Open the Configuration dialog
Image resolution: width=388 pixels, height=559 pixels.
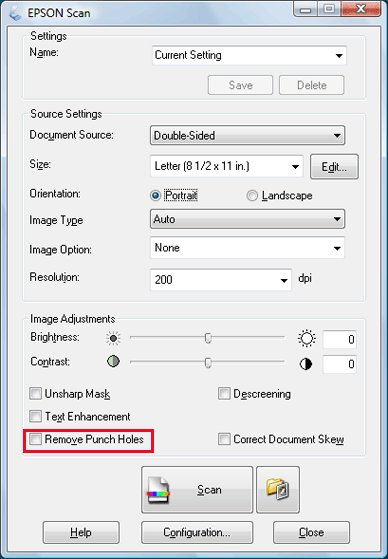197,532
